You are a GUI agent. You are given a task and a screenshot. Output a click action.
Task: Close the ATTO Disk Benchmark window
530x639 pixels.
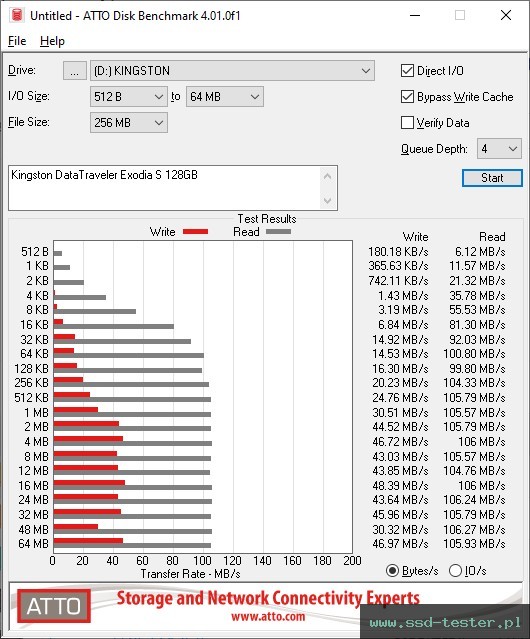[506, 15]
